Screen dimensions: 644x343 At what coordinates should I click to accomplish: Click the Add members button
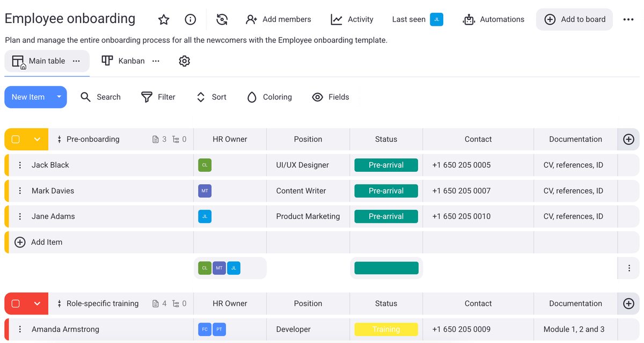pyautogui.click(x=278, y=20)
